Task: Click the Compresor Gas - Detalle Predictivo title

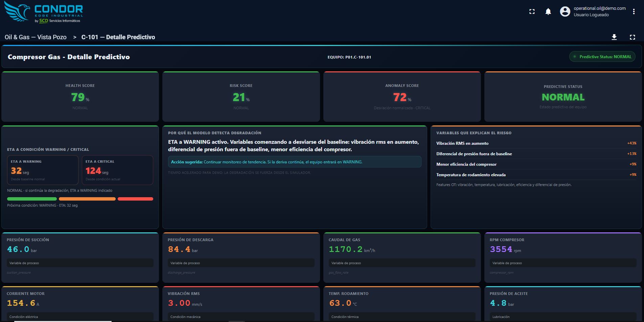Action: click(x=69, y=57)
